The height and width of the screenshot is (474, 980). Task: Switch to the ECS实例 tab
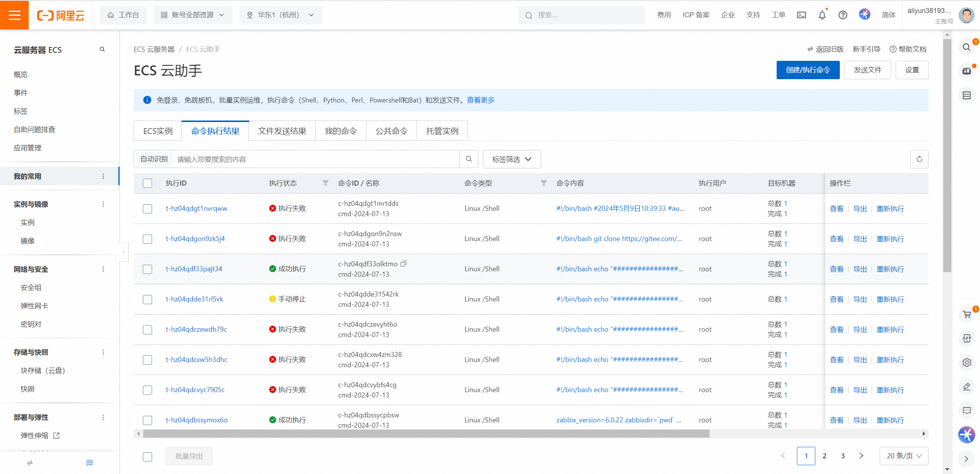[x=158, y=131]
